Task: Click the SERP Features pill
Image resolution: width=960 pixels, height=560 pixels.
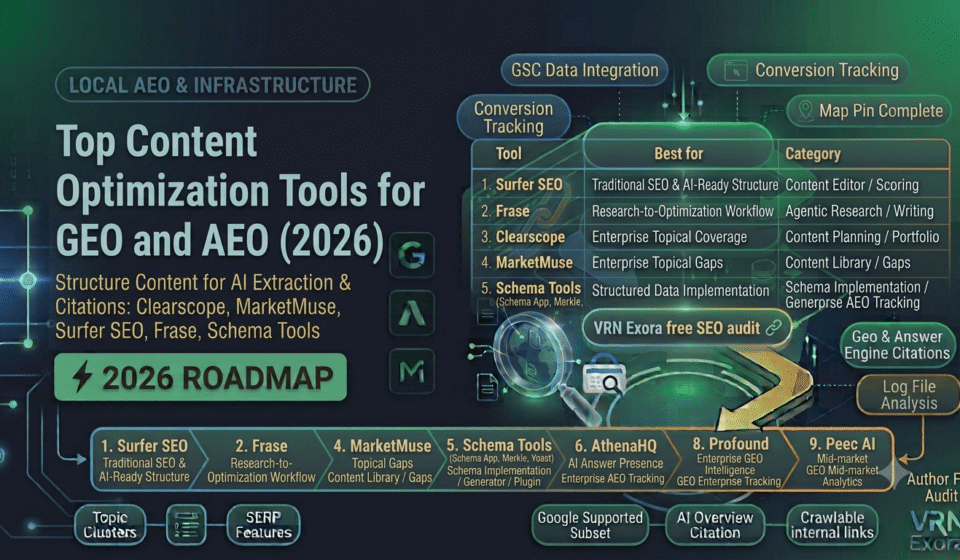Action: 263,525
